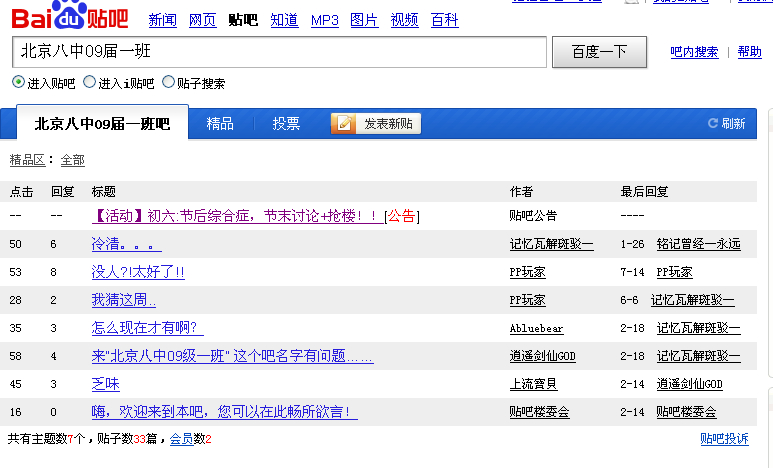Select the 进入i贴吧 radio button
This screenshot has height=468, width=773.
click(x=89, y=82)
